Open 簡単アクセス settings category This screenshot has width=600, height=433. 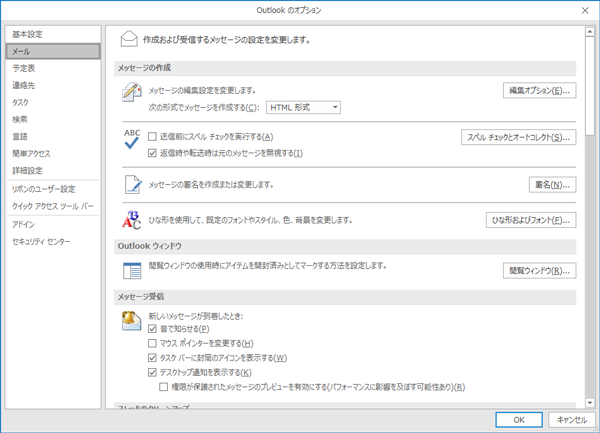[53, 153]
